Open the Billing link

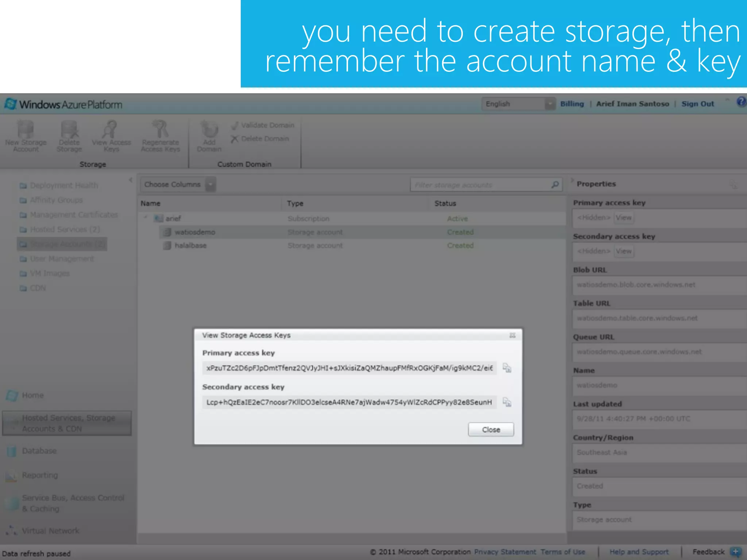point(572,104)
